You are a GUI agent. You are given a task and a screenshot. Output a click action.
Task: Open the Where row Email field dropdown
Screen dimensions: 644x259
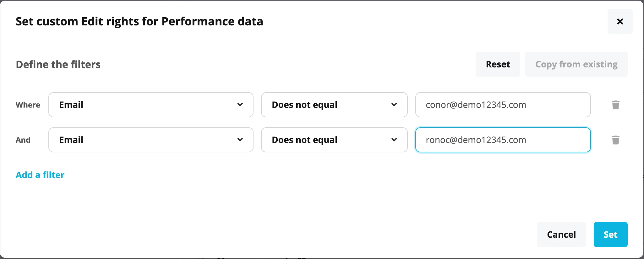[151, 105]
